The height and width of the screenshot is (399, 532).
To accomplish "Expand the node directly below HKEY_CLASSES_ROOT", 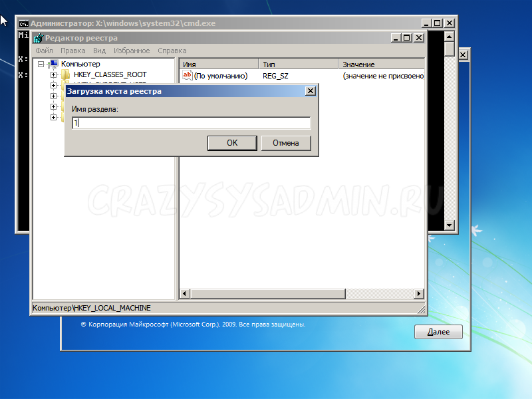I will (54, 86).
